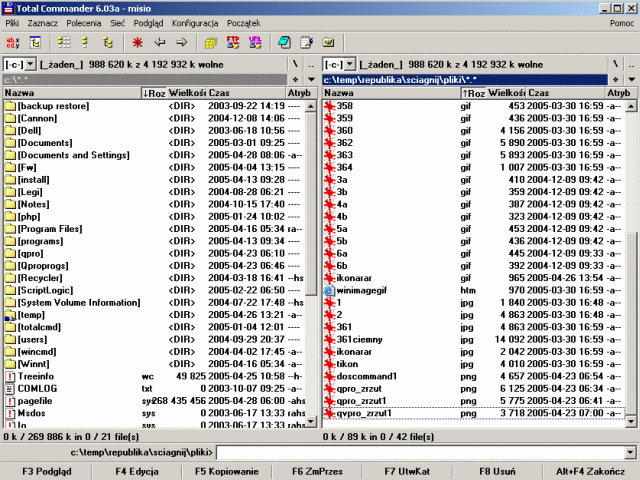The width and height of the screenshot is (640, 480).
Task: Go forward with right arrow icon
Action: (182, 42)
